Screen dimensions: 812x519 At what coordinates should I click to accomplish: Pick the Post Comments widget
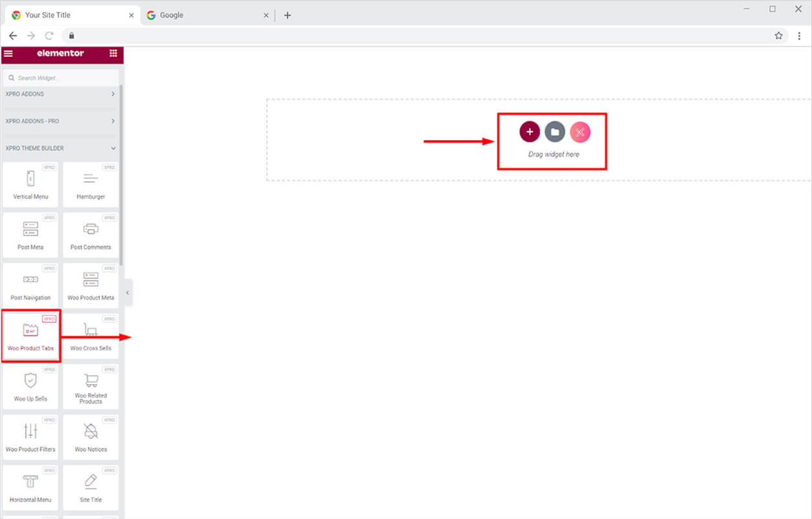click(90, 234)
